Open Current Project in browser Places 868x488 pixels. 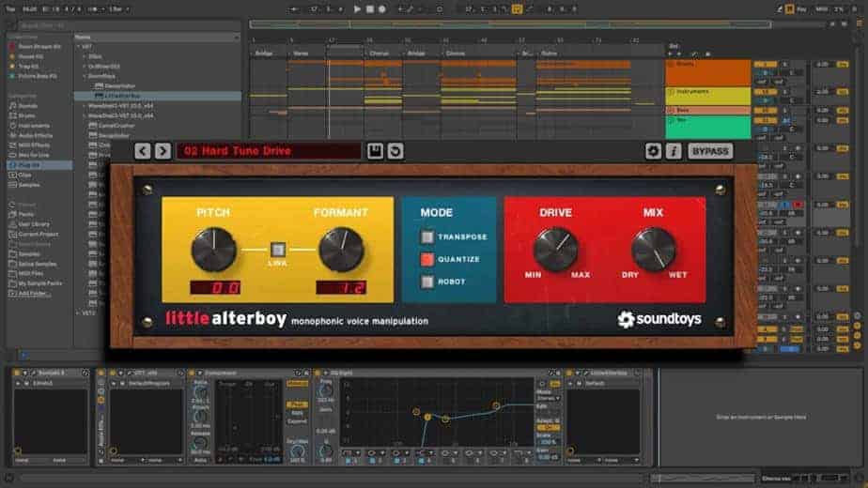[x=38, y=234]
